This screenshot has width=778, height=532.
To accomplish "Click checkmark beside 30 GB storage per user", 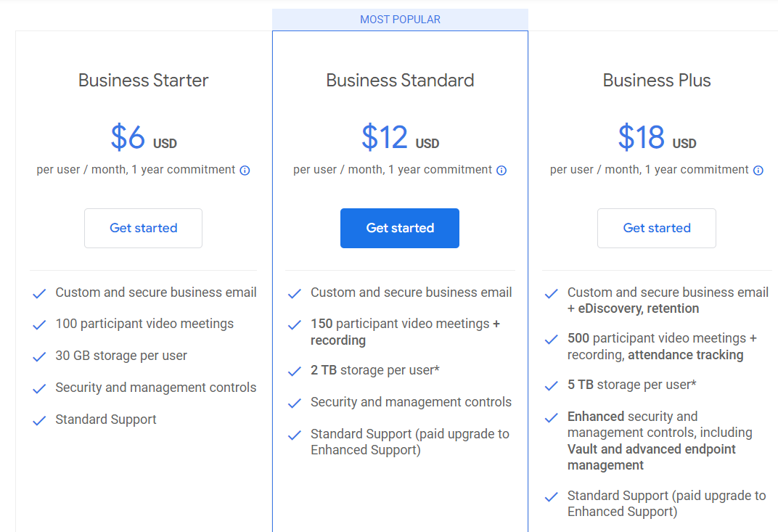I will click(39, 357).
